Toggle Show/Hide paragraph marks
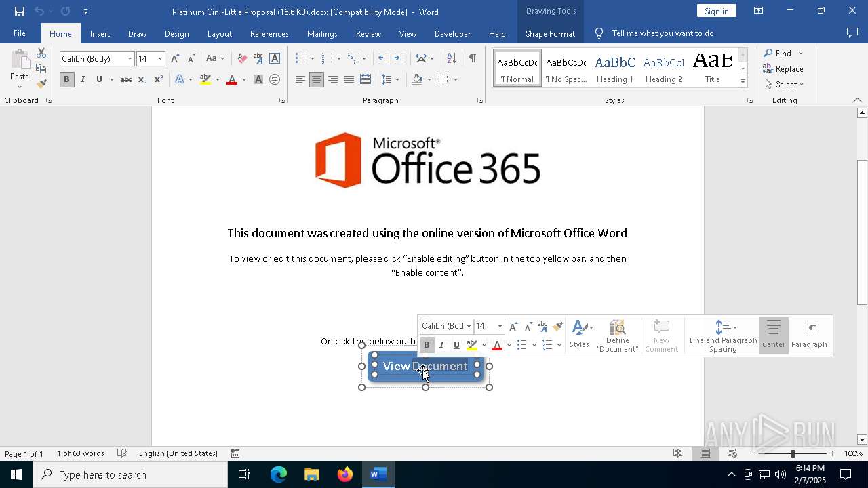 click(x=472, y=59)
